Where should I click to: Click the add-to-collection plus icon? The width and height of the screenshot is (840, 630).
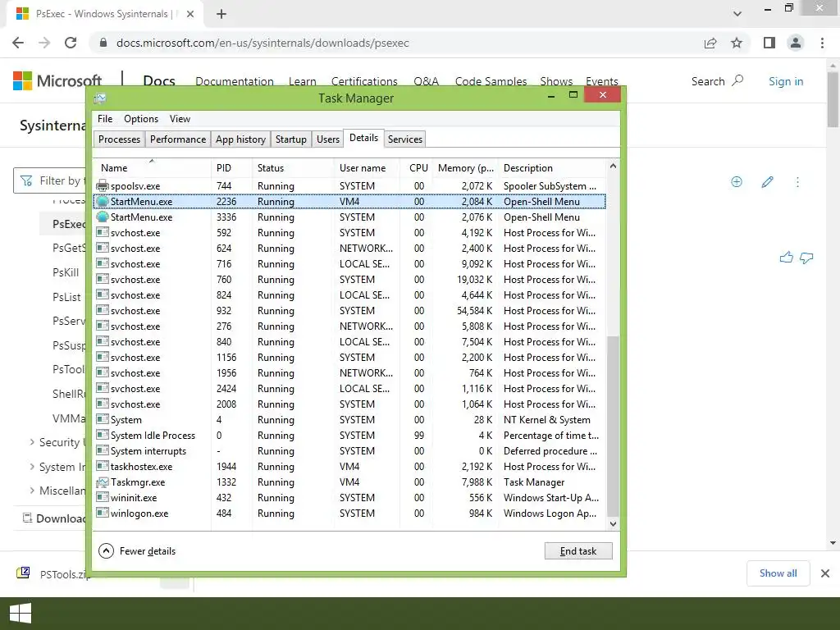click(x=737, y=181)
